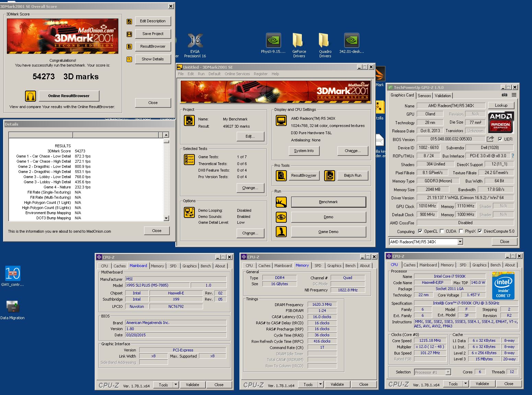This screenshot has height=395, width=532.
Task: Click the System Info button
Action: [304, 151]
